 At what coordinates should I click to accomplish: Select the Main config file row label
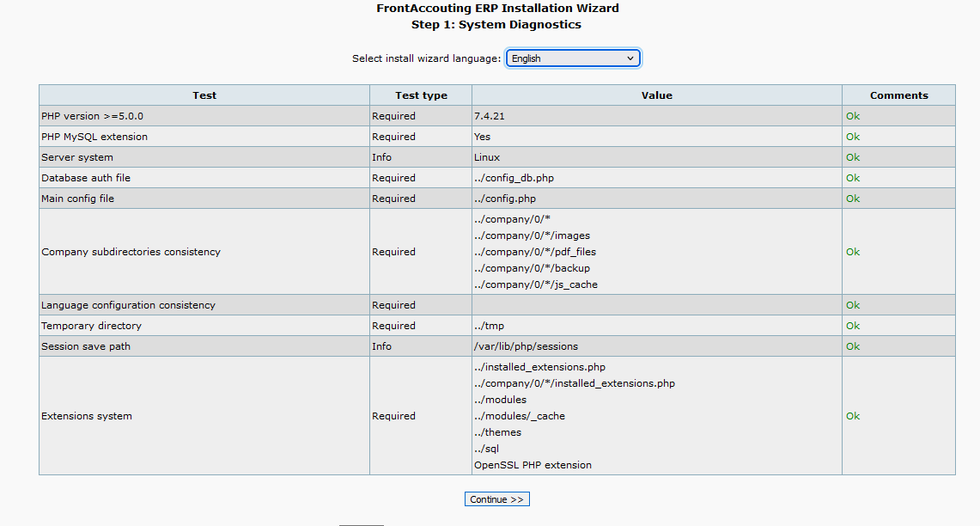tap(77, 199)
